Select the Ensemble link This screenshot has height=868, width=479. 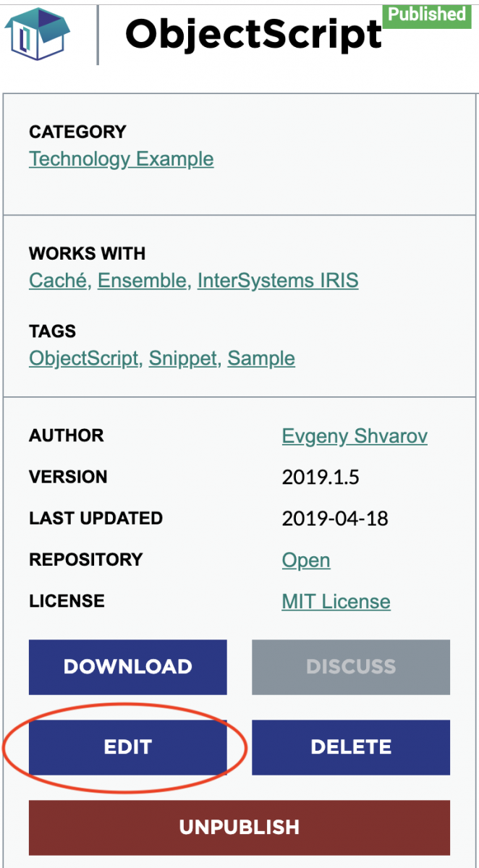click(x=142, y=280)
